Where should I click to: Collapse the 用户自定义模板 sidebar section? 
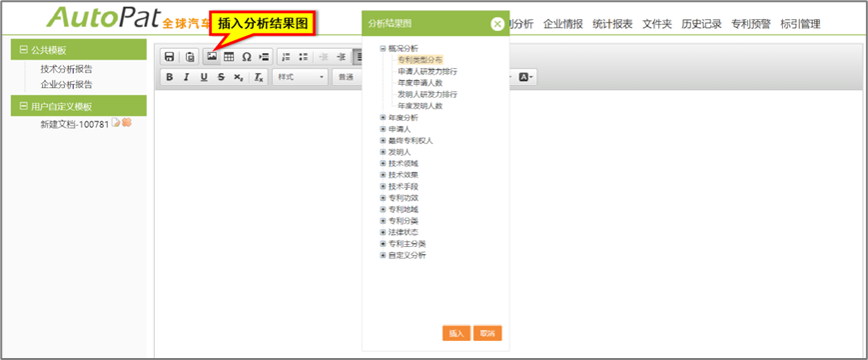(x=23, y=106)
